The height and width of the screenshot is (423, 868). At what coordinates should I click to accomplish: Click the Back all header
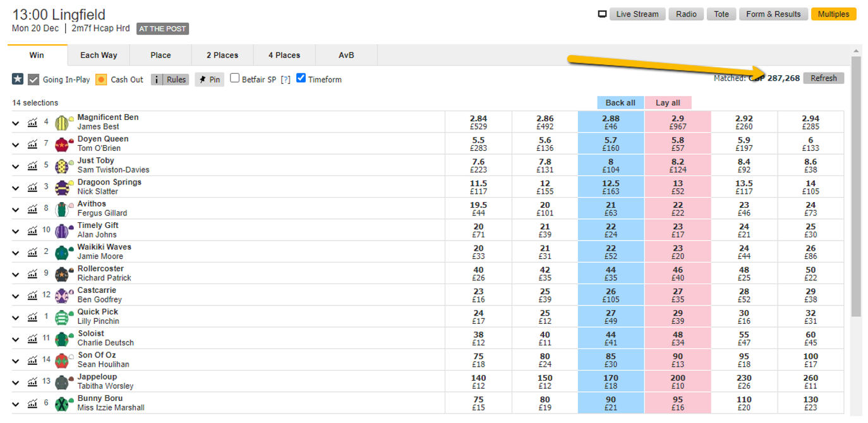tap(620, 103)
